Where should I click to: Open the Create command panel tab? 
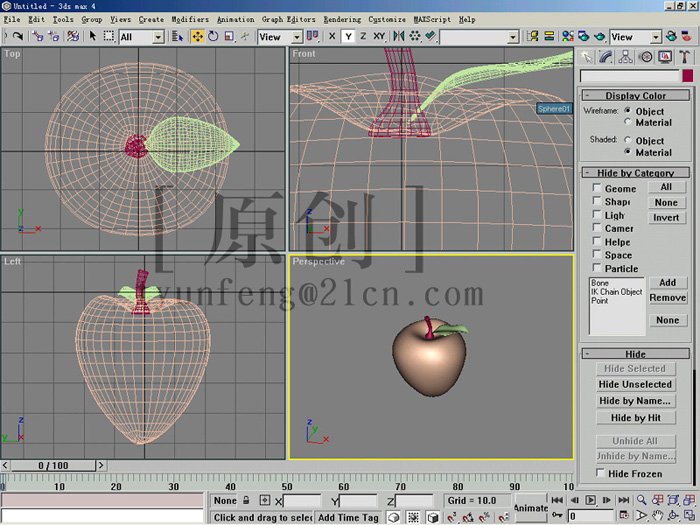586,57
